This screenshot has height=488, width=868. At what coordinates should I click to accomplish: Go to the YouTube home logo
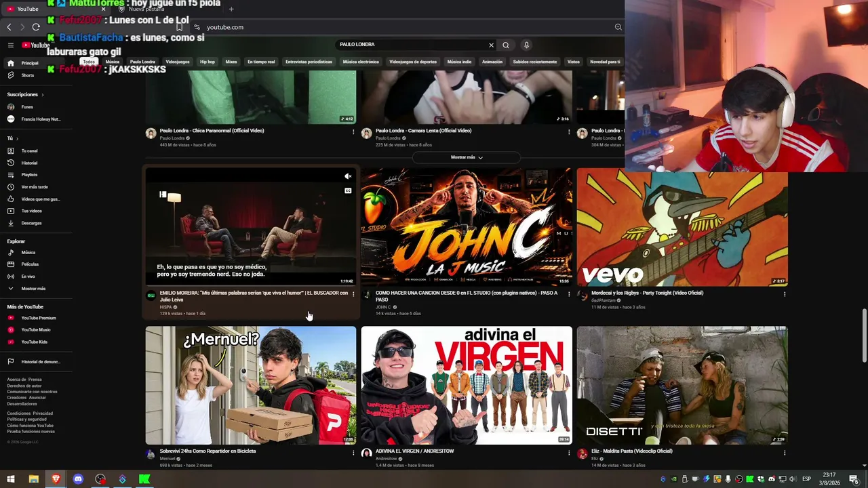coord(35,45)
